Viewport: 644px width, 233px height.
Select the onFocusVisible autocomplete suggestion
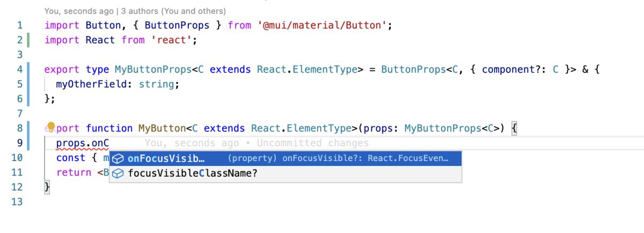click(x=286, y=159)
